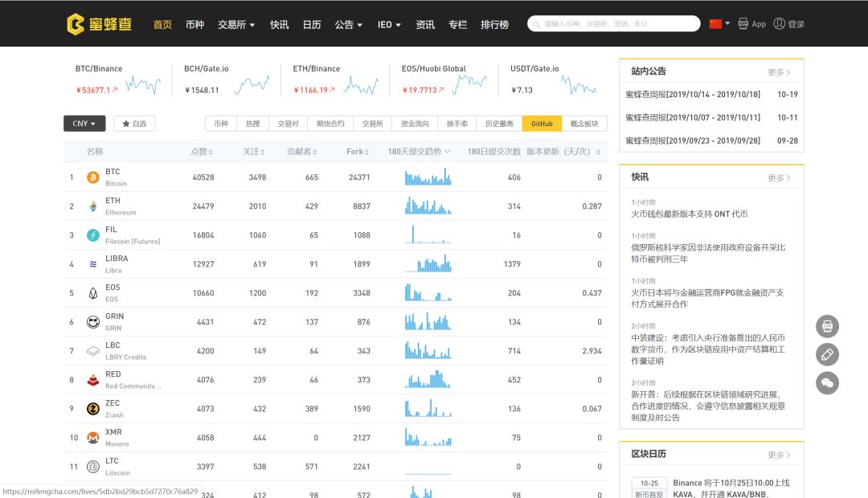Viewport: 868px width, 498px height.
Task: Click the floating WeChat round button
Action: pyautogui.click(x=827, y=383)
